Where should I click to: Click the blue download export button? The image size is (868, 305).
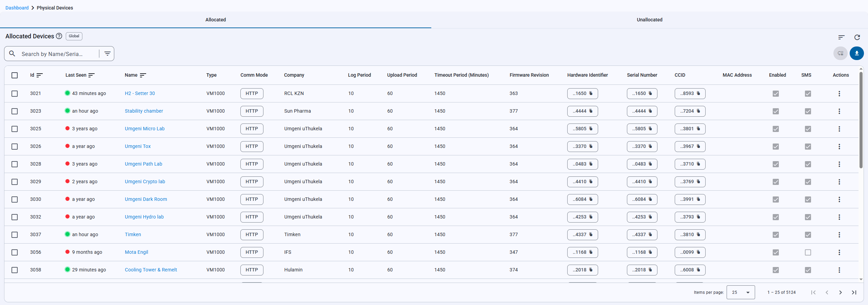click(856, 53)
